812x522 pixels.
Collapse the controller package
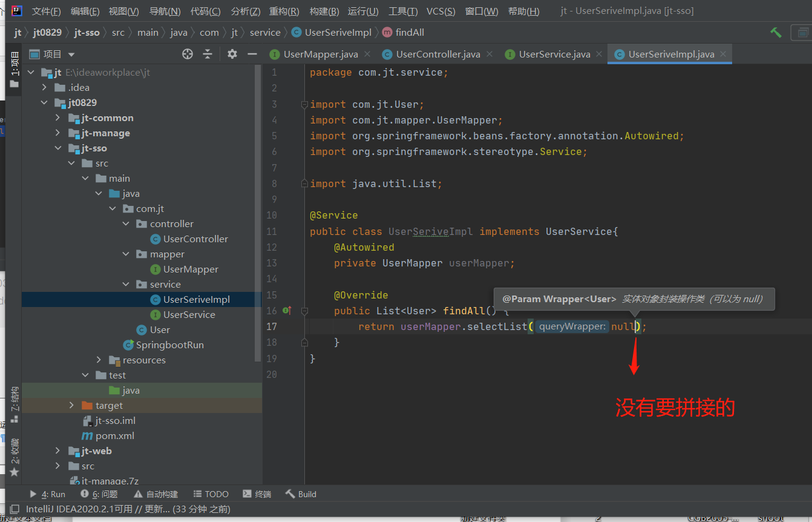pos(126,224)
